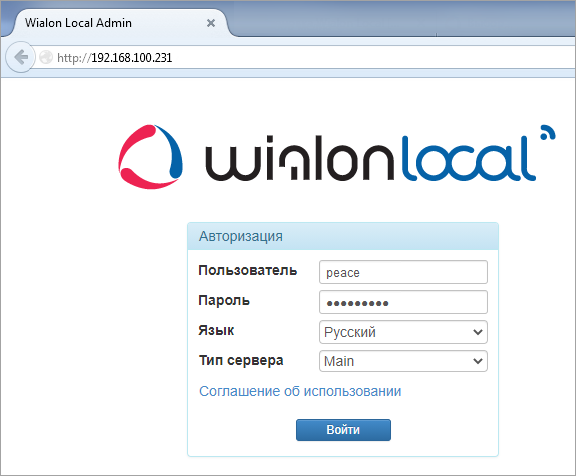Viewport: 576px width, 476px height.
Task: Focus the Пользователь field containing peace
Action: [403, 272]
